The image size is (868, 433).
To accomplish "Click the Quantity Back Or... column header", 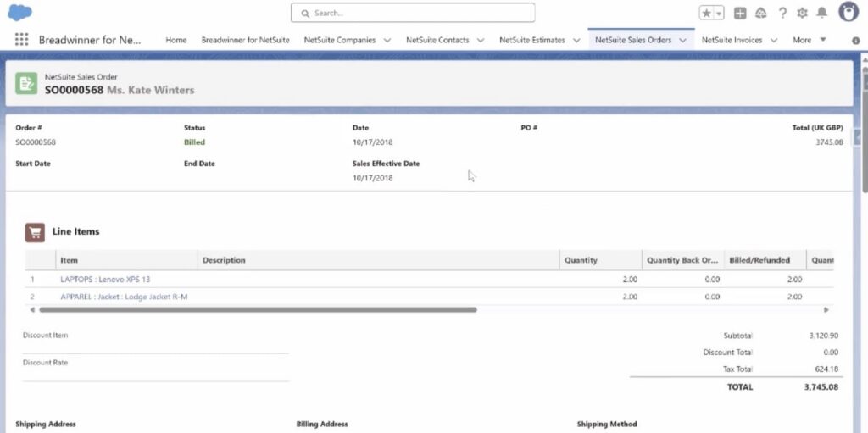I will point(682,259).
